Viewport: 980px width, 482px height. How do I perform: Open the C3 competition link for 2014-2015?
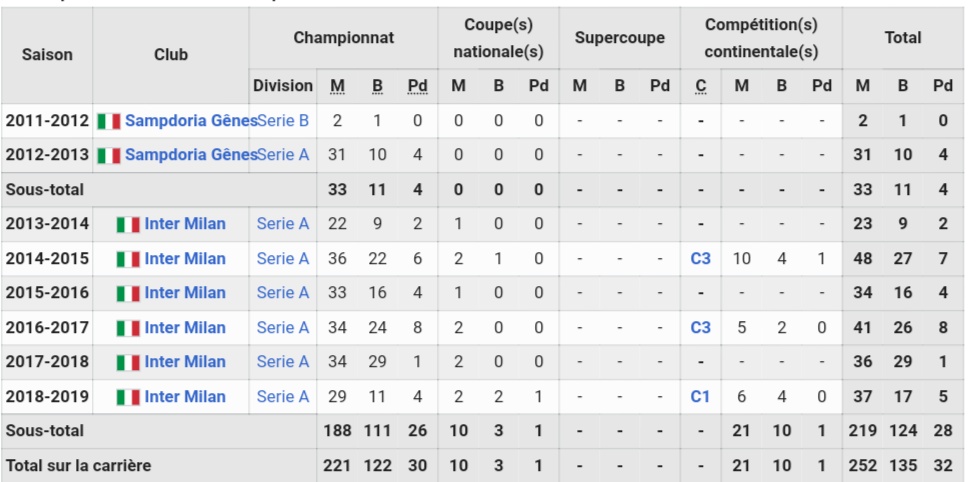point(701,259)
